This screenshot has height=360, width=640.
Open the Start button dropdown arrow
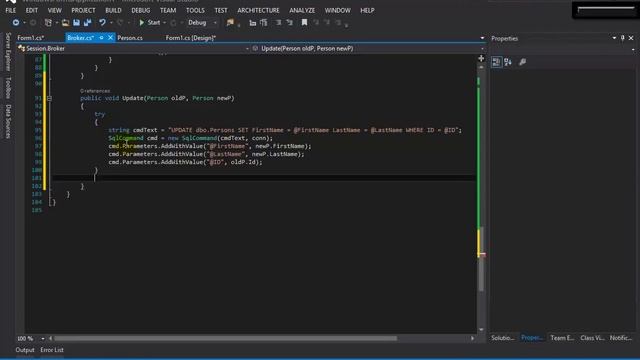click(x=164, y=23)
